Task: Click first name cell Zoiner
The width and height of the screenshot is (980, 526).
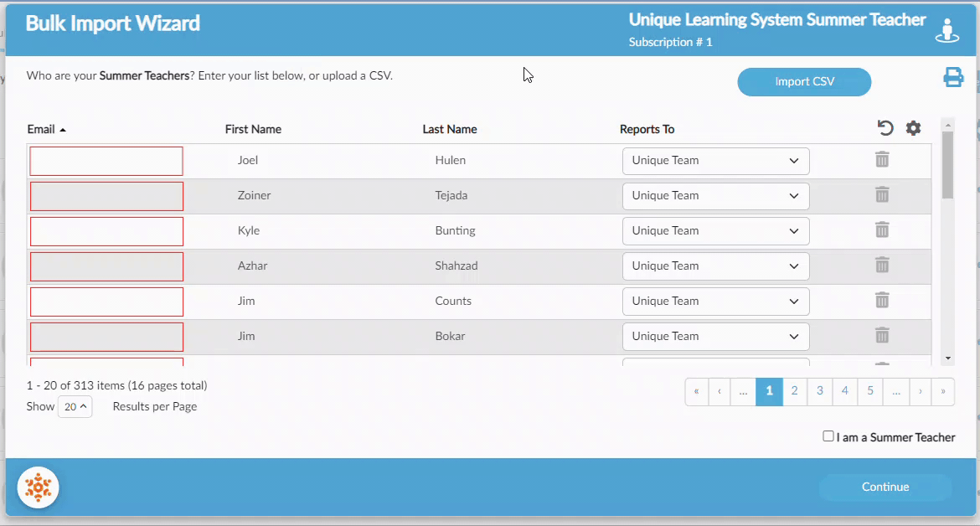Action: (254, 195)
